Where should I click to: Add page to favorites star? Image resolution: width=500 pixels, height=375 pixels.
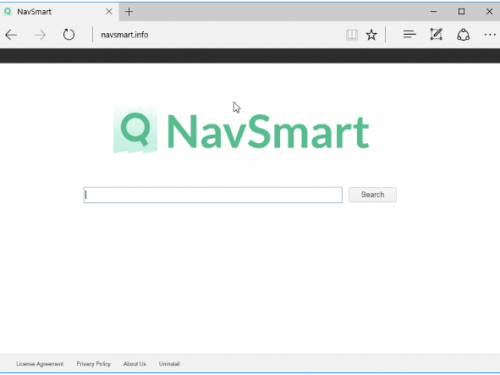pyautogui.click(x=371, y=35)
